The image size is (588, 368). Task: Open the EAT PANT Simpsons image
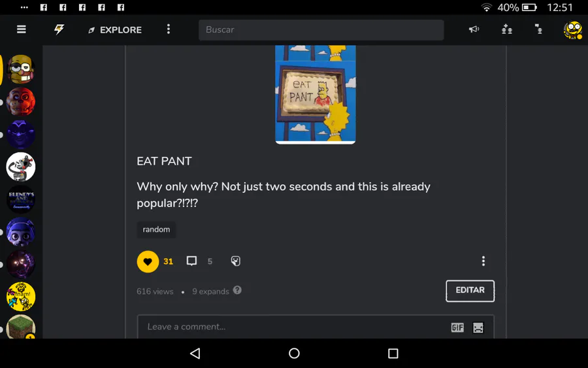click(x=316, y=95)
